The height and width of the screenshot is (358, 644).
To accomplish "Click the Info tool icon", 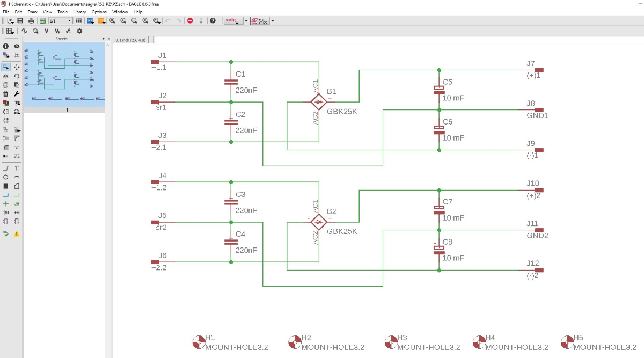I will pos(6,47).
